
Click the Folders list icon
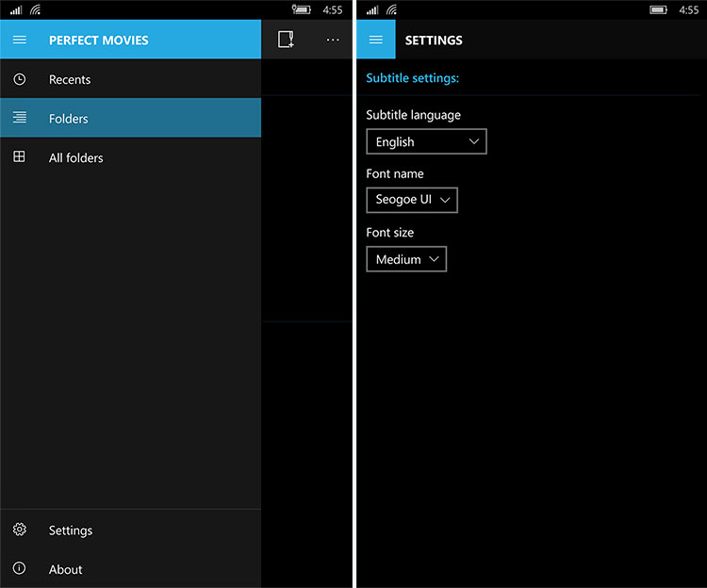pyautogui.click(x=20, y=118)
